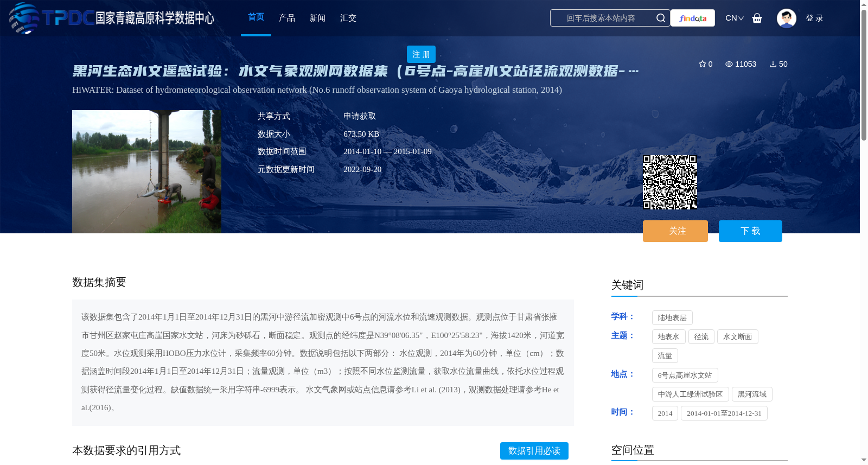
Task: Click the 2014-01-10 — 2015-01-09 date range
Action: (387, 151)
